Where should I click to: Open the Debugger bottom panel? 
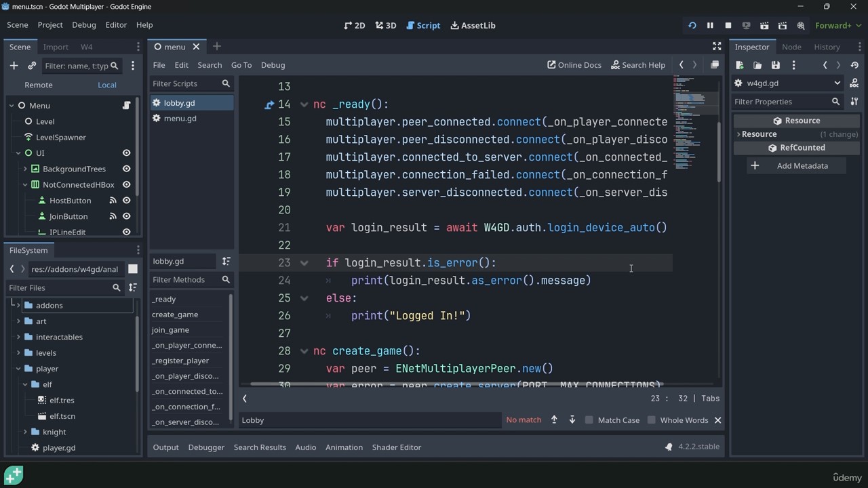click(x=206, y=447)
